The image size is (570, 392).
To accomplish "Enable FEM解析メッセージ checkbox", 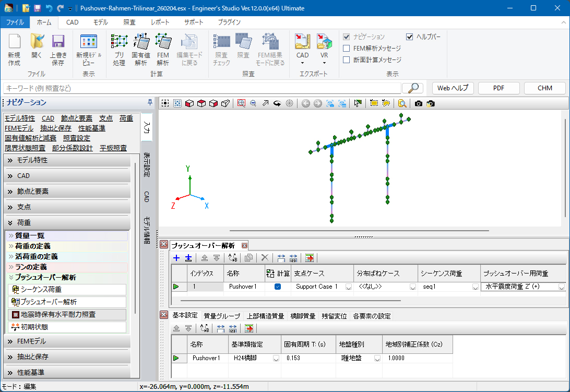I will pyautogui.click(x=347, y=48).
